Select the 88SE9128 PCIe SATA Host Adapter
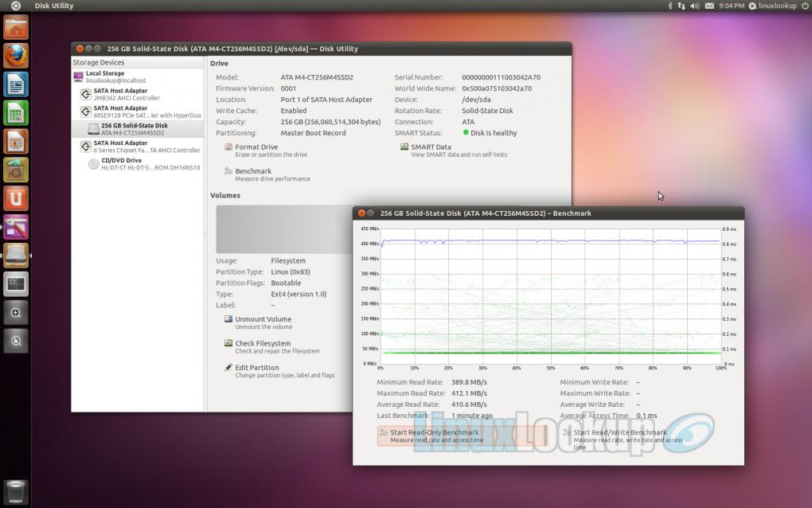 coord(137,111)
